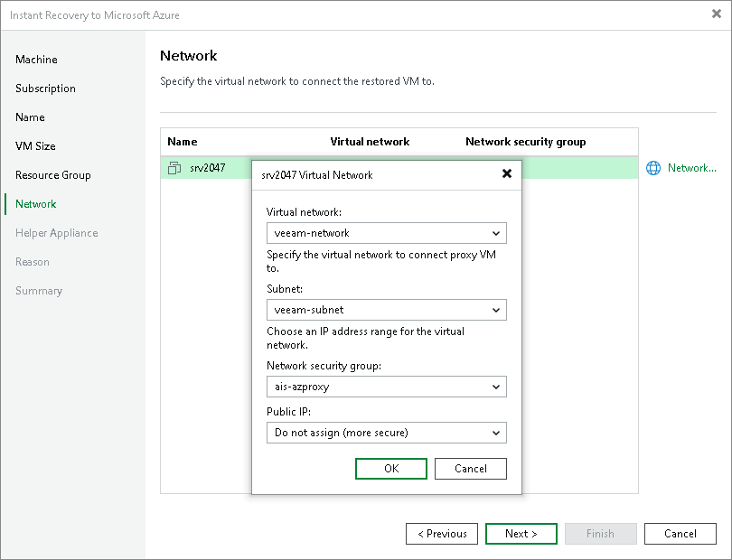
Task: Cancel the Instant Recovery wizard
Action: pyautogui.click(x=680, y=534)
